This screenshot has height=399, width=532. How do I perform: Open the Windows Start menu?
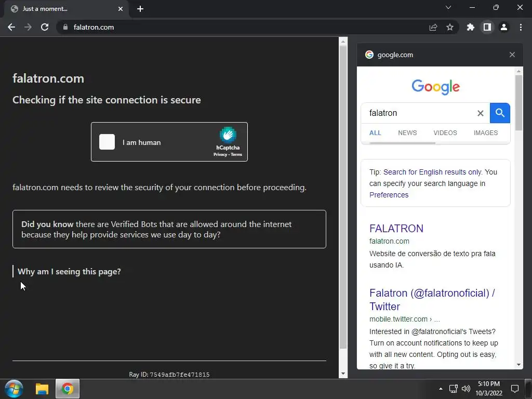coord(14,389)
